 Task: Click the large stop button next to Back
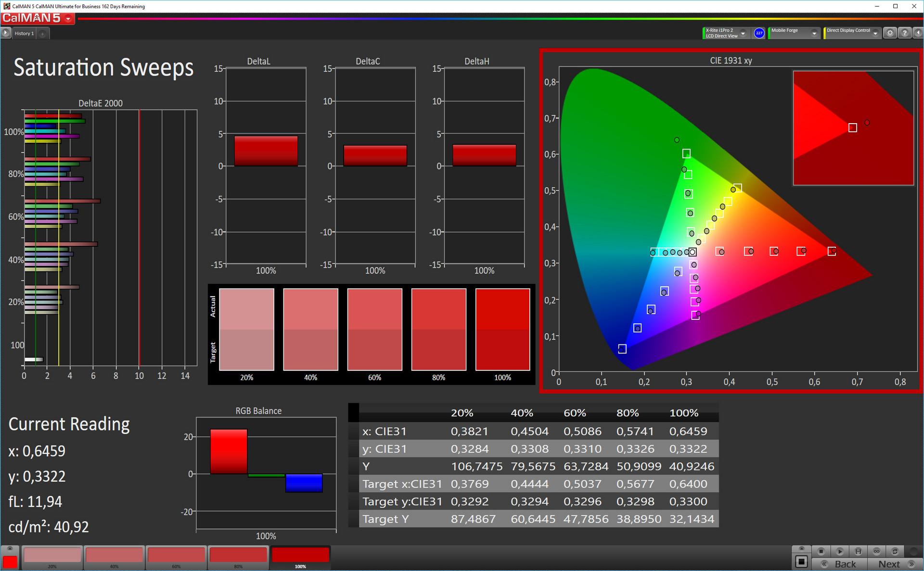click(x=801, y=561)
